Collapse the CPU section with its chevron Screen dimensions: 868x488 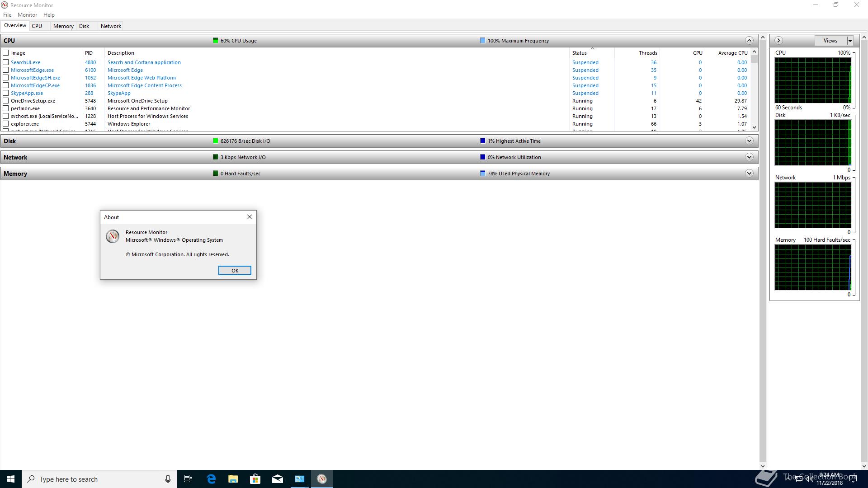(x=749, y=41)
